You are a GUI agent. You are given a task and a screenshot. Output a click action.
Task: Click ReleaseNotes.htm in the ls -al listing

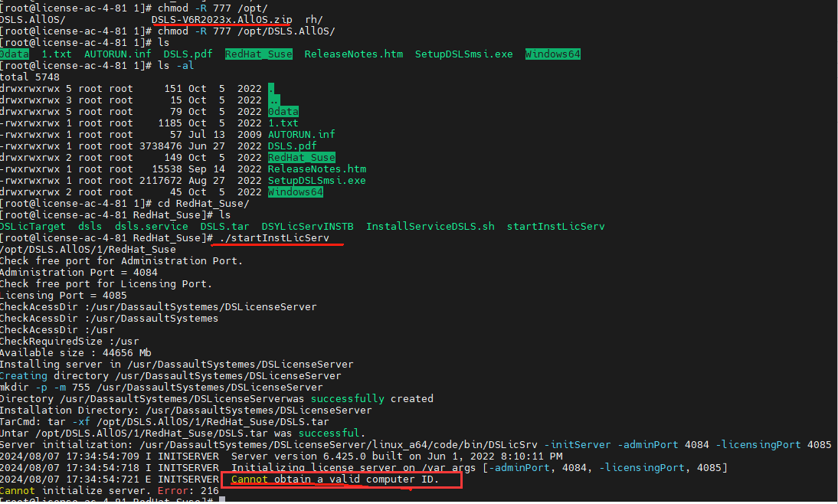pyautogui.click(x=317, y=169)
